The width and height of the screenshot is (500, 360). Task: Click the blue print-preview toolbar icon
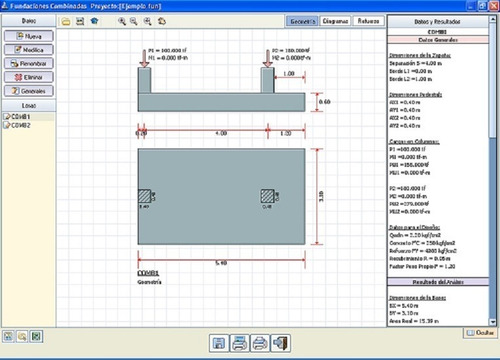(x=94, y=21)
